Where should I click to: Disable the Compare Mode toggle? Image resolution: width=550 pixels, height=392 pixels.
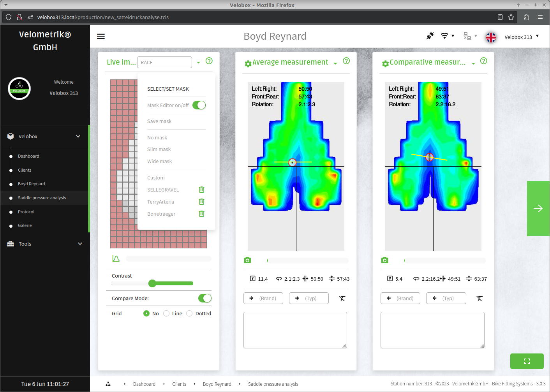point(204,298)
